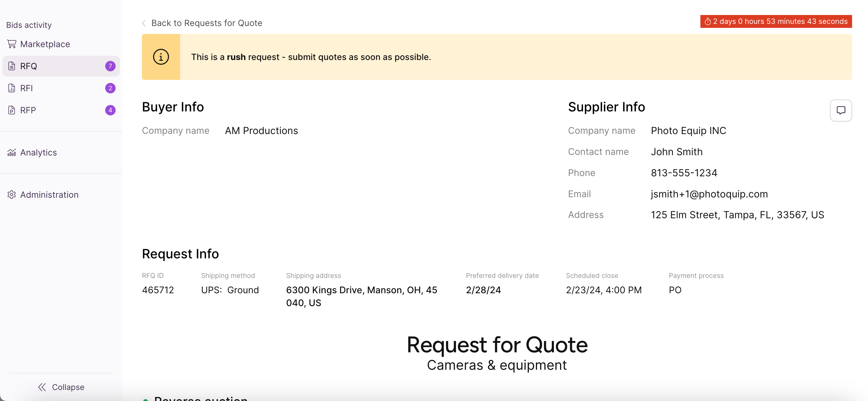Click the RFQ badge showing 7
Screen dimensions: 868x401
pyautogui.click(x=110, y=66)
